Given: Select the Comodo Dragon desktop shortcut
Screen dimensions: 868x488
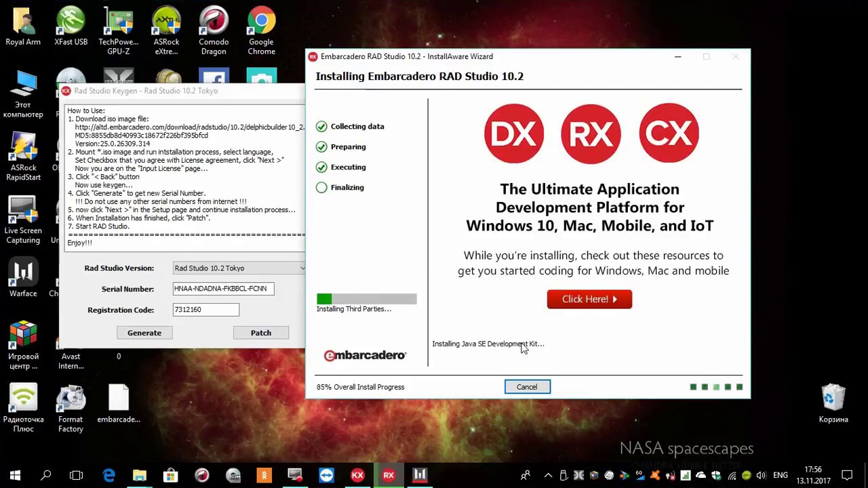Looking at the screenshot, I should point(214,30).
